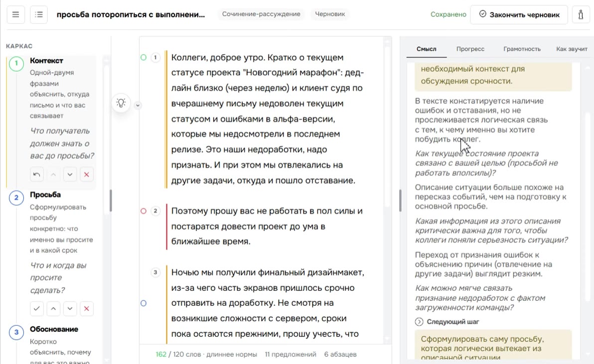Viewport: 594px width, 364px height.
Task: Click the question Как можно мягче связать
Action: pos(480,298)
